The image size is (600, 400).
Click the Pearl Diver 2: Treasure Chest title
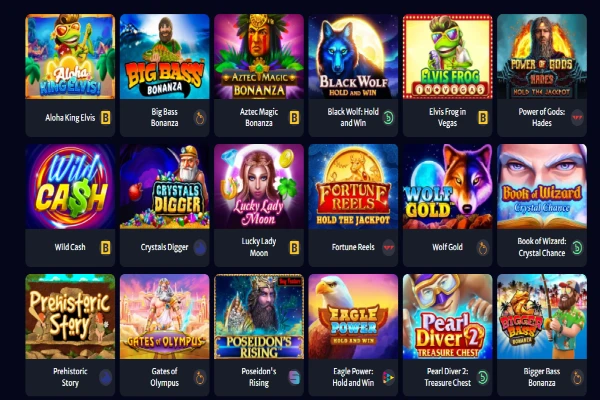coord(447,377)
